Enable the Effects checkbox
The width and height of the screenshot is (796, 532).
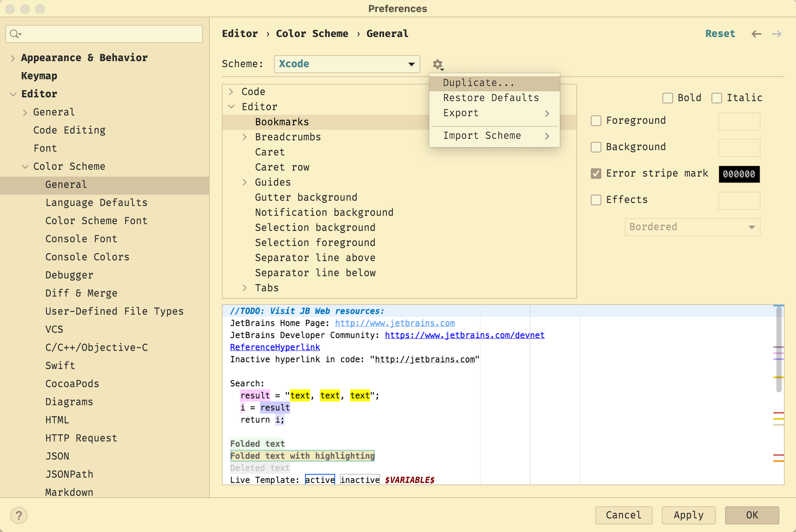point(596,200)
